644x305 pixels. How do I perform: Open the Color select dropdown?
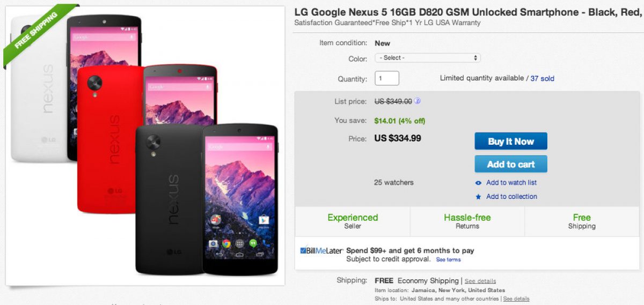coord(428,58)
